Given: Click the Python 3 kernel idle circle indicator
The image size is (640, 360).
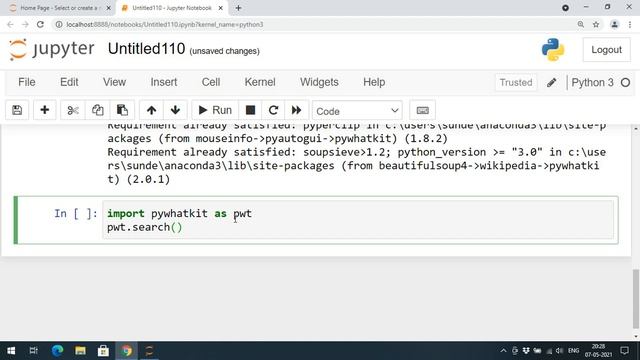Looking at the screenshot, I should (625, 82).
